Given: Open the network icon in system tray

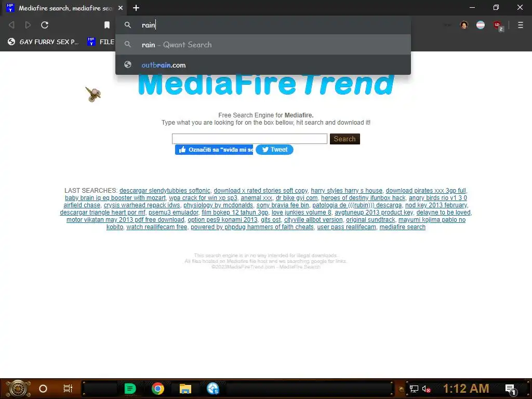Looking at the screenshot, I should point(414,389).
